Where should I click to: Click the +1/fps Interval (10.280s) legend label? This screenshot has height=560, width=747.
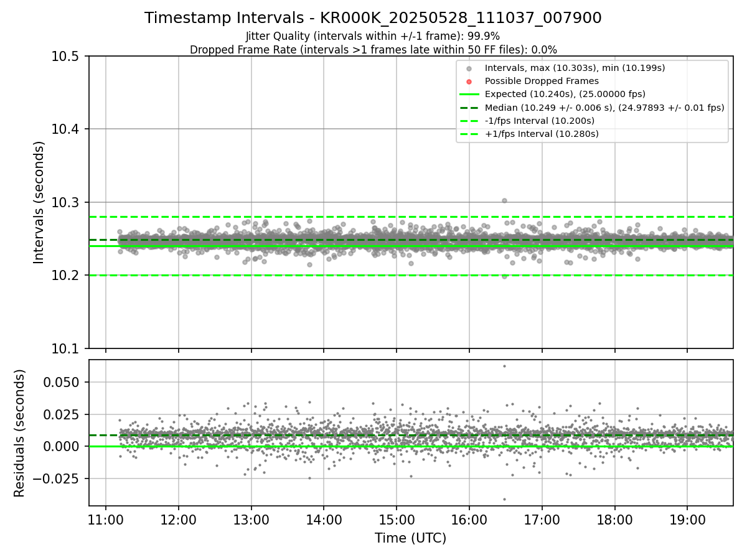point(542,133)
